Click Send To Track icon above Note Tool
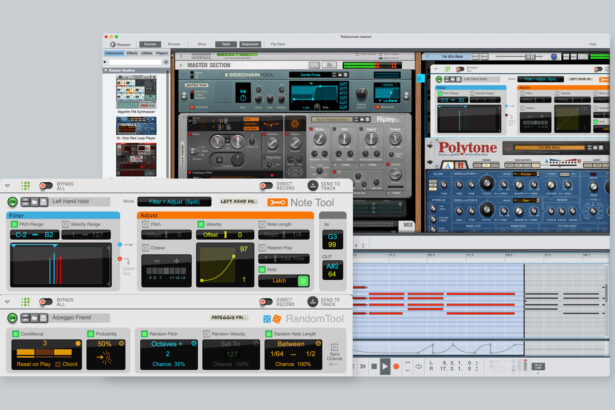 (313, 185)
